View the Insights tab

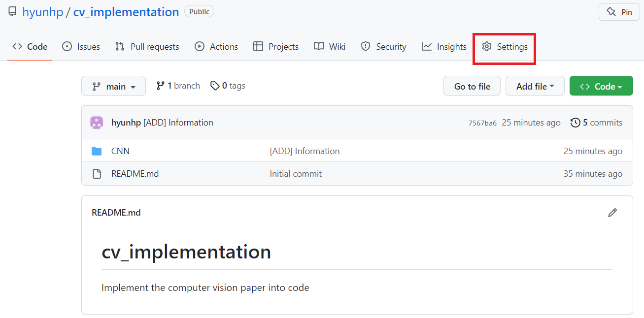(444, 47)
